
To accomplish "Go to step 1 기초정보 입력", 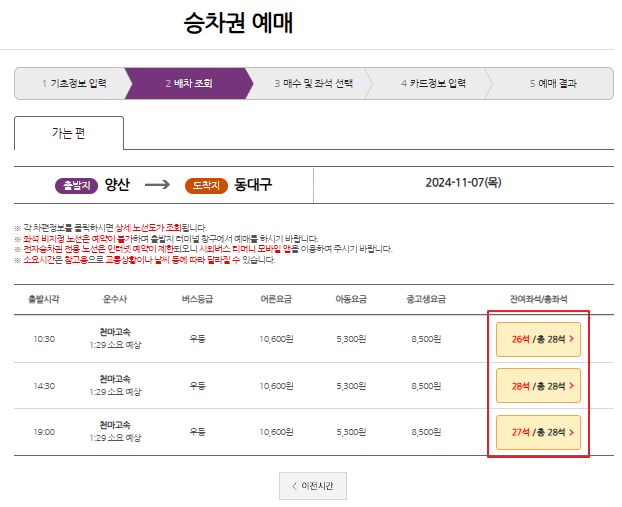I will coord(74,83).
